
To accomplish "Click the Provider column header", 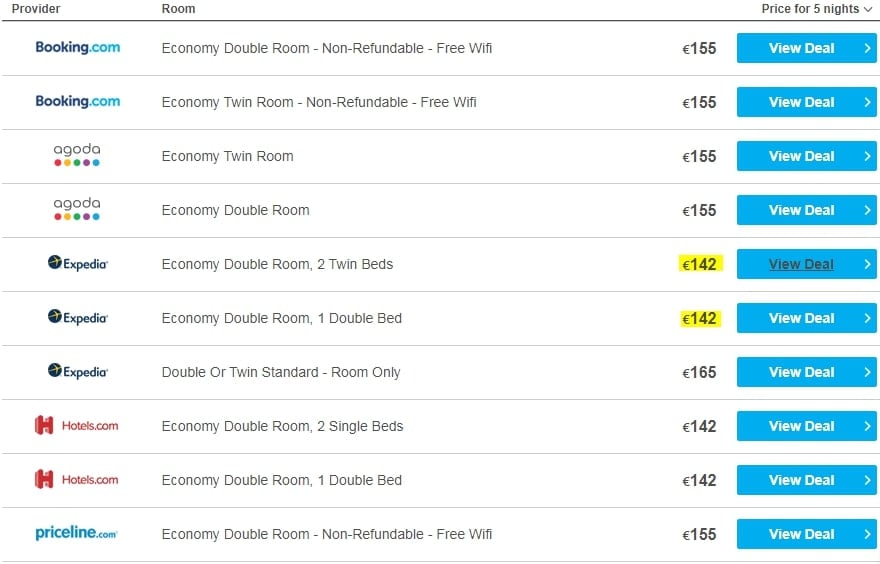I will [36, 8].
